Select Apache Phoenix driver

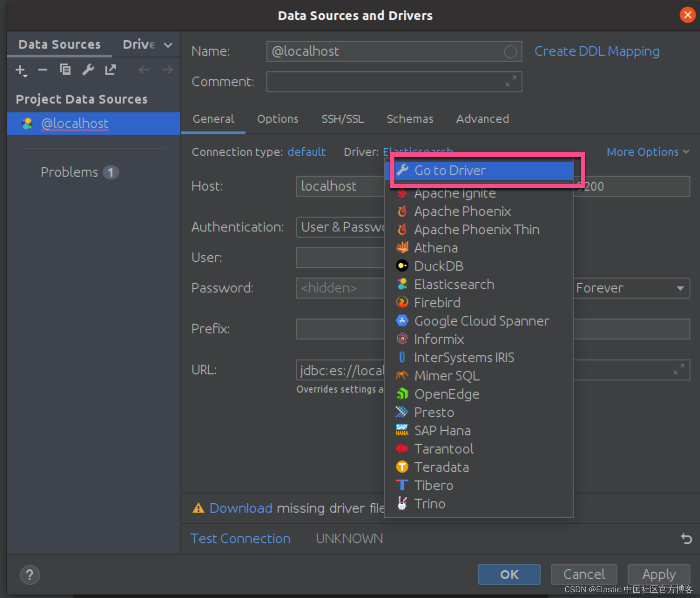(479, 212)
